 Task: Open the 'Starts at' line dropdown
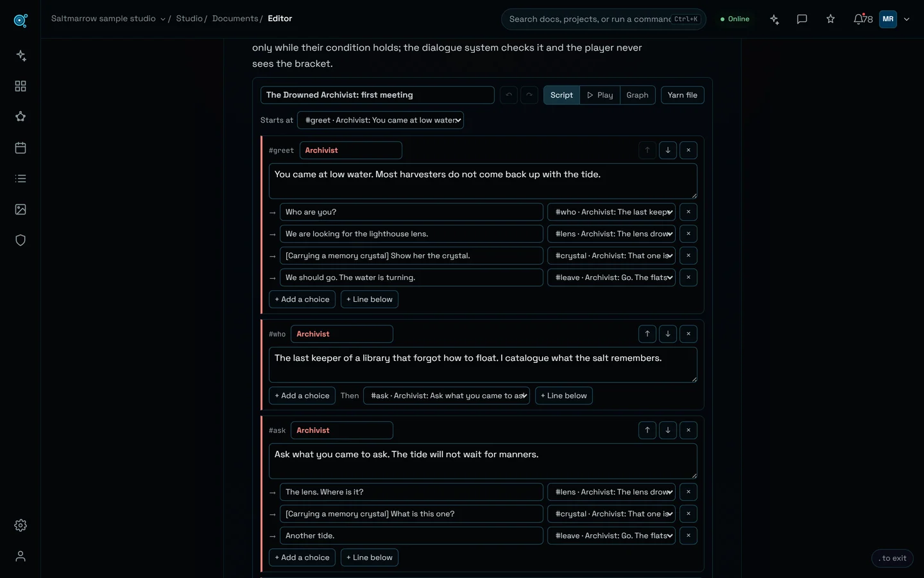(x=381, y=120)
